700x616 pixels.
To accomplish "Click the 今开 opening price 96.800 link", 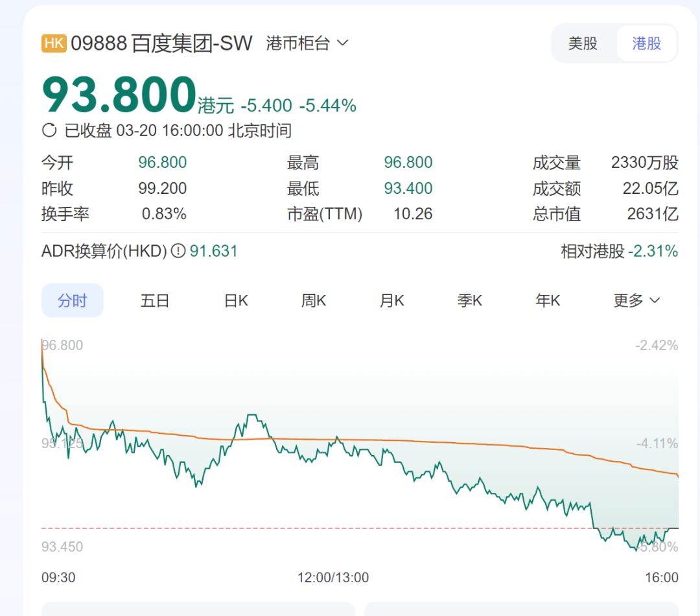I will pos(162,162).
